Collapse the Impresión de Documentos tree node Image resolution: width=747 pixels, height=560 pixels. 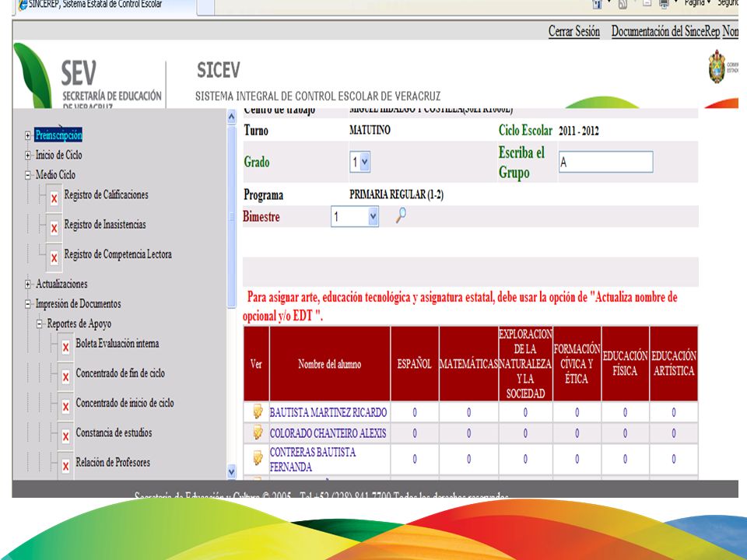28,304
